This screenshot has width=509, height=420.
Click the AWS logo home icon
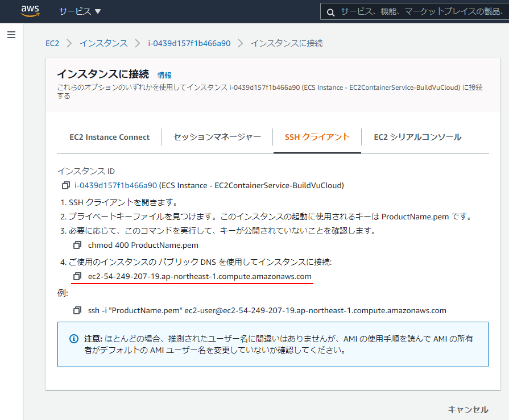(x=30, y=11)
